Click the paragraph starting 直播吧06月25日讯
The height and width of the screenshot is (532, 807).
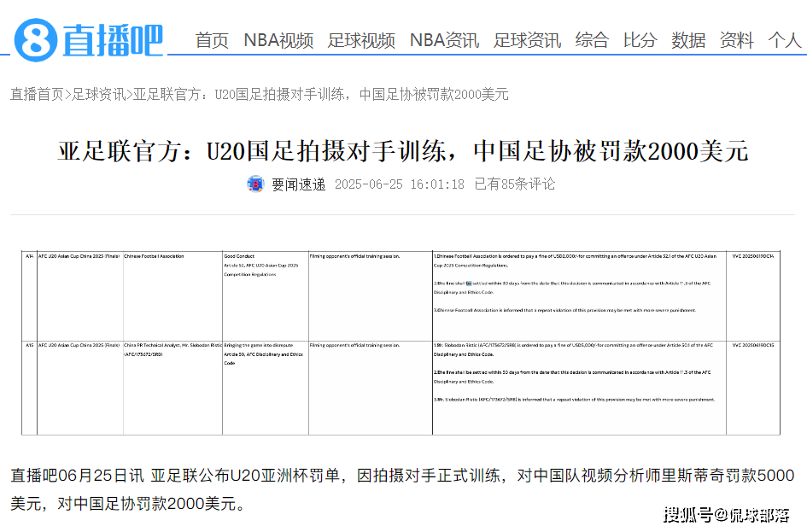(402, 489)
